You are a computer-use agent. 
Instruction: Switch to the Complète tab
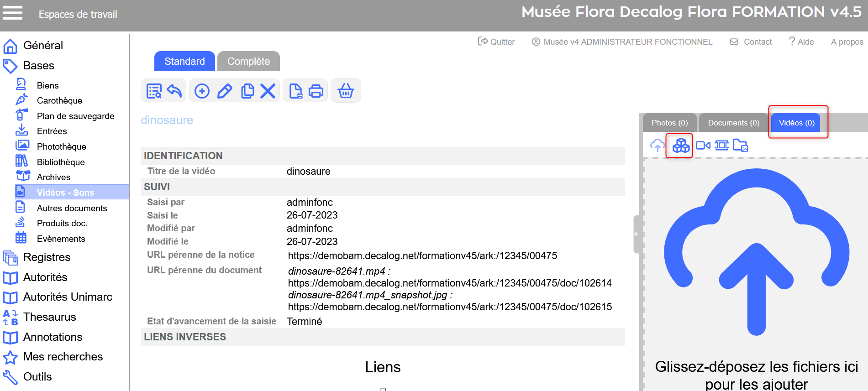[248, 62]
